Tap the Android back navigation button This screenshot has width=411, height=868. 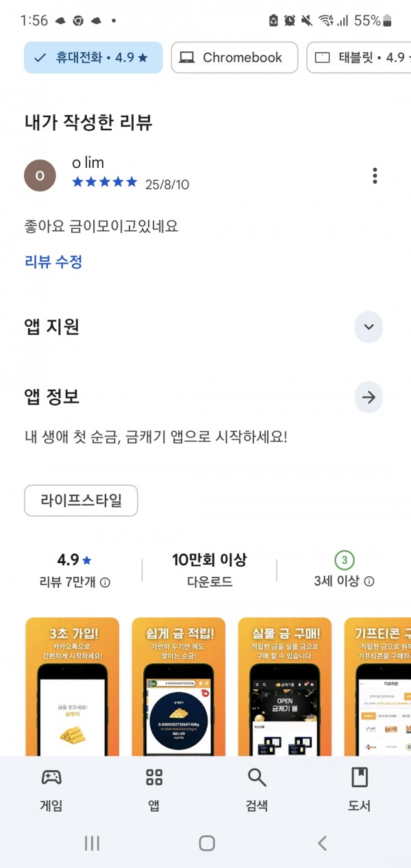322,843
